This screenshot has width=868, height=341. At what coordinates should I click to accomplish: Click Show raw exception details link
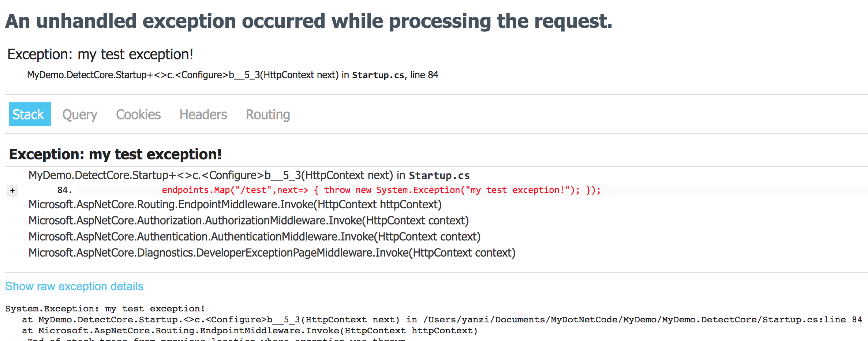pos(74,286)
